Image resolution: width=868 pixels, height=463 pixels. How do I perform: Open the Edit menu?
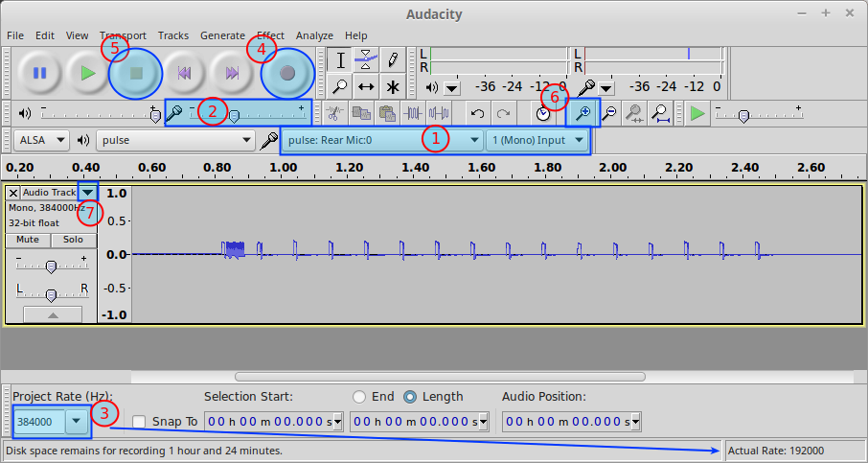tap(45, 35)
